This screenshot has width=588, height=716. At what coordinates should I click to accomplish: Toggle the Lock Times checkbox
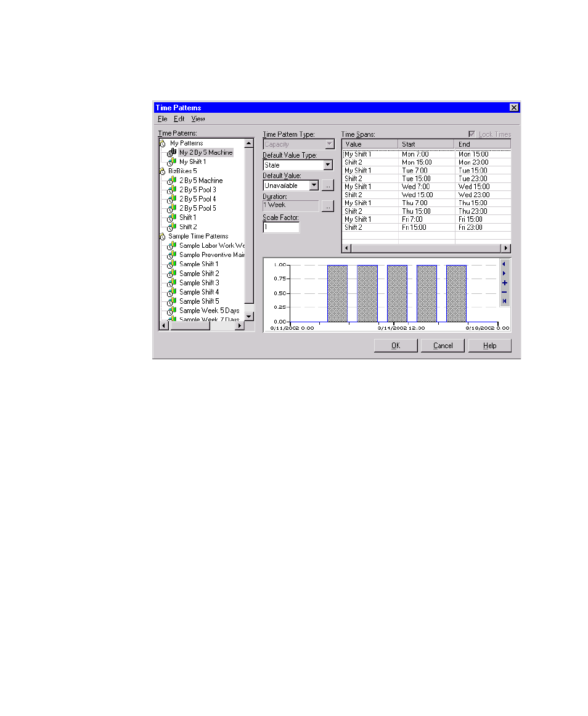[472, 134]
